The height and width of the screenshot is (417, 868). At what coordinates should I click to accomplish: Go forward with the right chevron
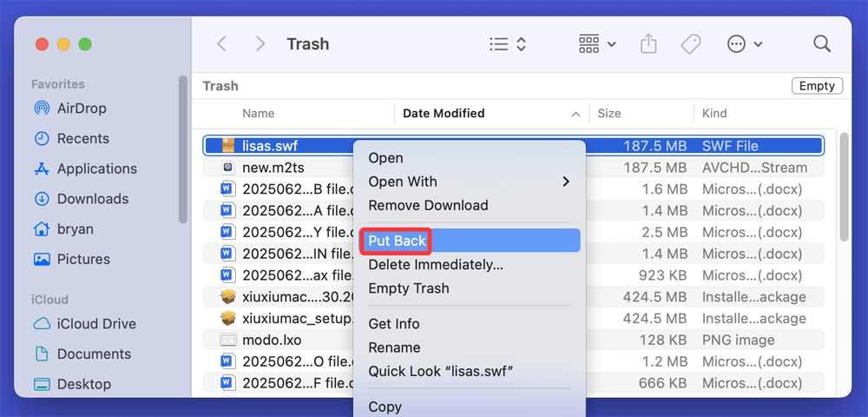coord(260,44)
